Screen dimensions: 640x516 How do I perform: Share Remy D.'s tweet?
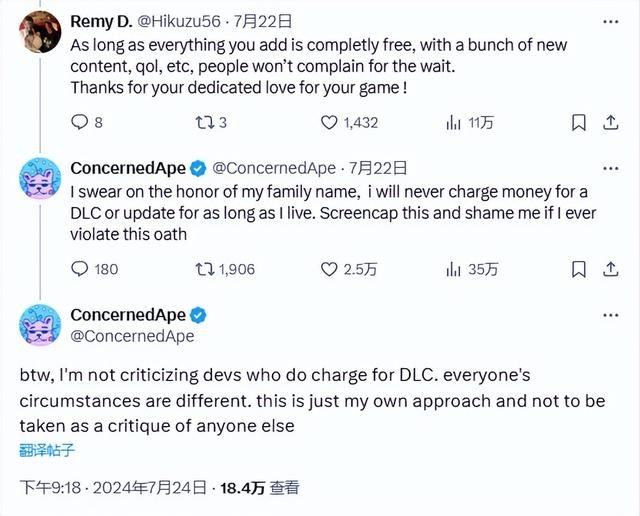click(x=607, y=122)
